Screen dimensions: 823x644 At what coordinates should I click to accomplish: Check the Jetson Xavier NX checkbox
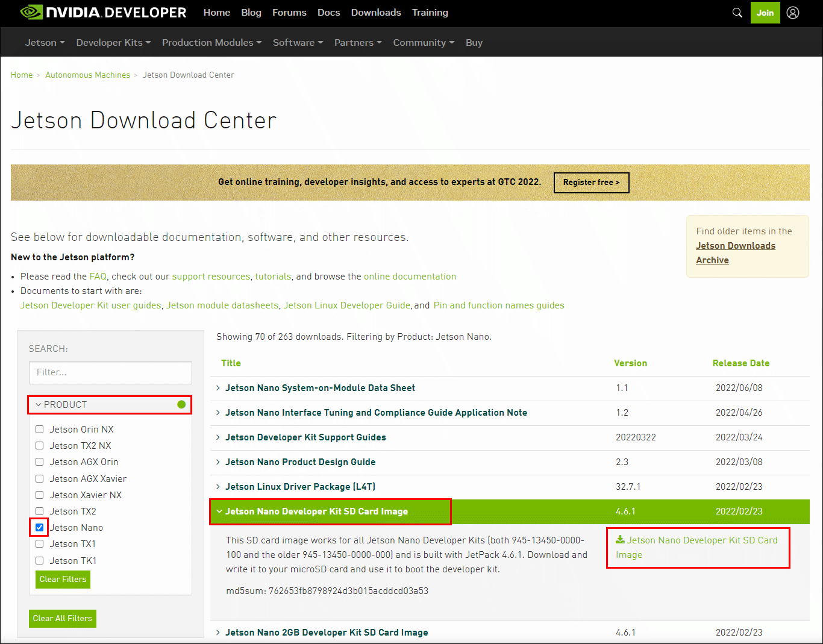point(39,495)
